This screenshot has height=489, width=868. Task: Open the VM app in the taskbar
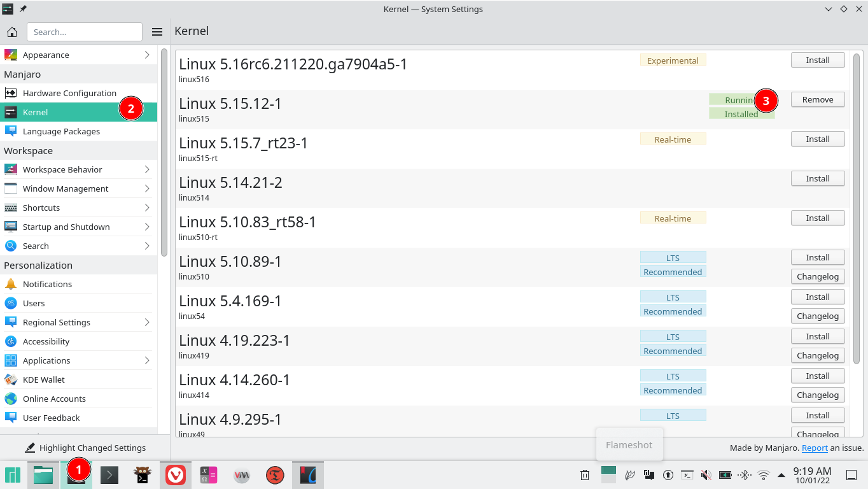point(242,475)
